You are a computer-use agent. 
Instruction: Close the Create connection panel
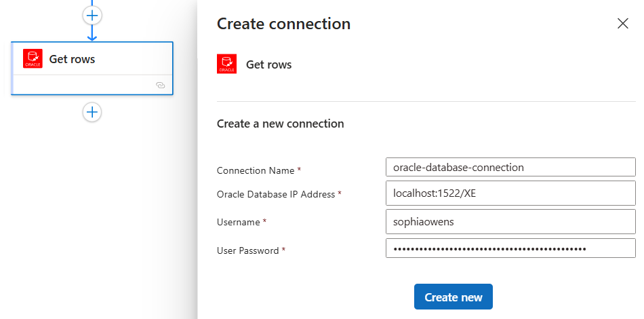pos(622,24)
